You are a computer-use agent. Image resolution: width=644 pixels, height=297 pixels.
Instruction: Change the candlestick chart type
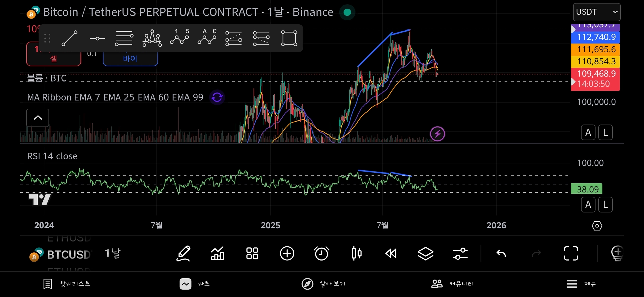click(x=357, y=254)
